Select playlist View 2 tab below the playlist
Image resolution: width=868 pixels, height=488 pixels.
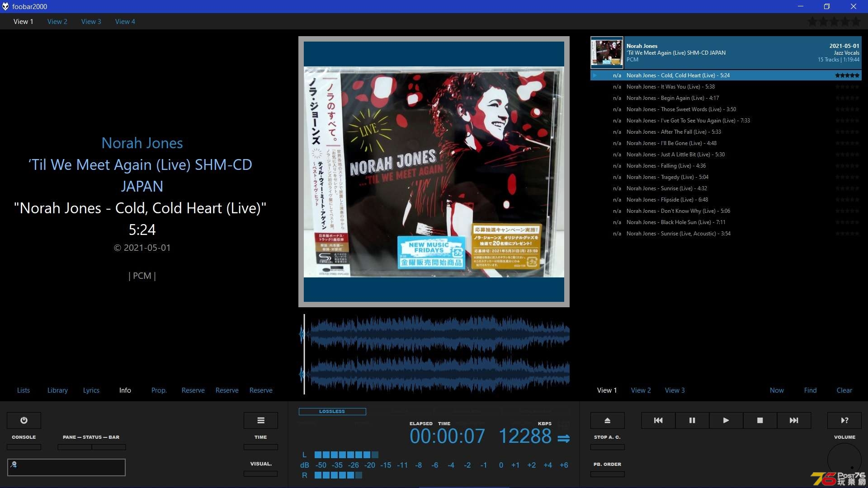coord(641,390)
